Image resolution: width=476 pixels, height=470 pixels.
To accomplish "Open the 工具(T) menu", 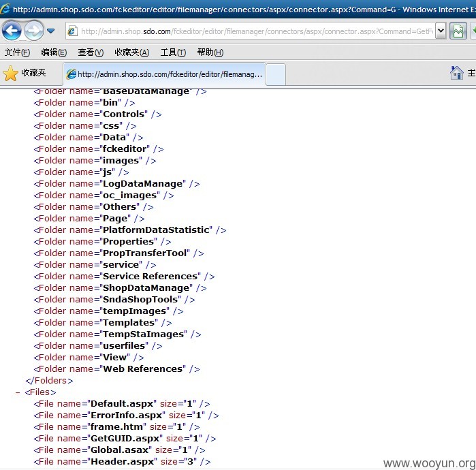I will coord(173,52).
